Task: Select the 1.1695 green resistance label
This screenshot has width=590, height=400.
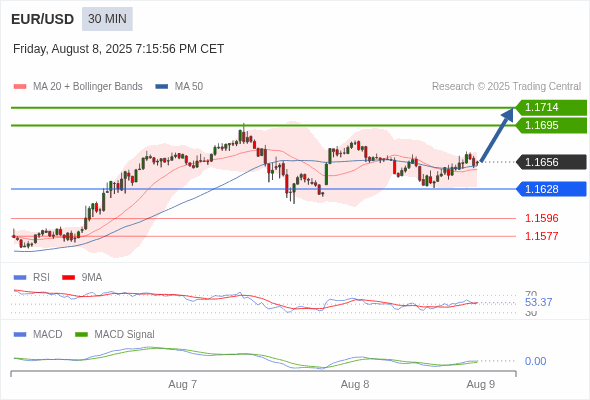Action: pyautogui.click(x=551, y=125)
